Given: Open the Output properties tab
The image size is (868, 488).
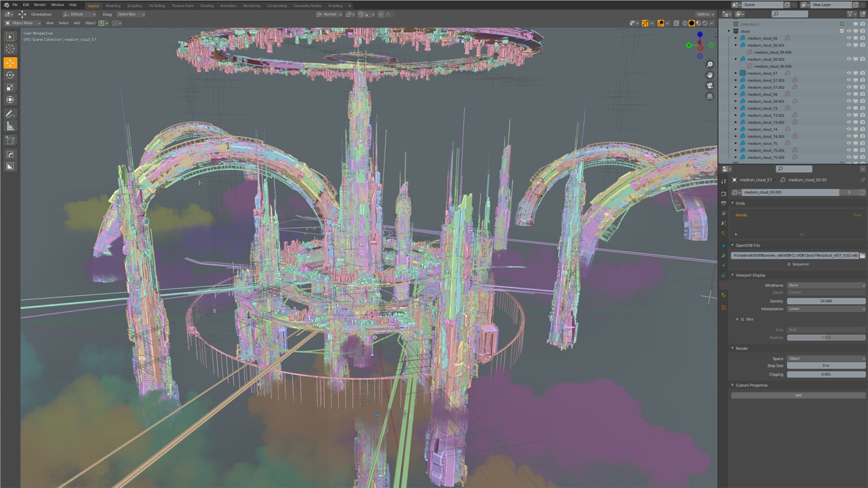Looking at the screenshot, I should click(x=724, y=203).
